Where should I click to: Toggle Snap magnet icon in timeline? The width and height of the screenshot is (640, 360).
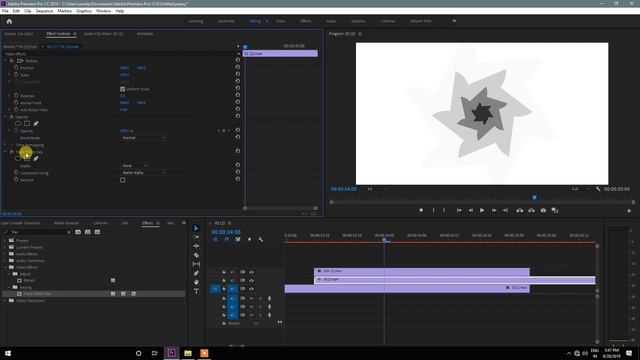tap(227, 239)
